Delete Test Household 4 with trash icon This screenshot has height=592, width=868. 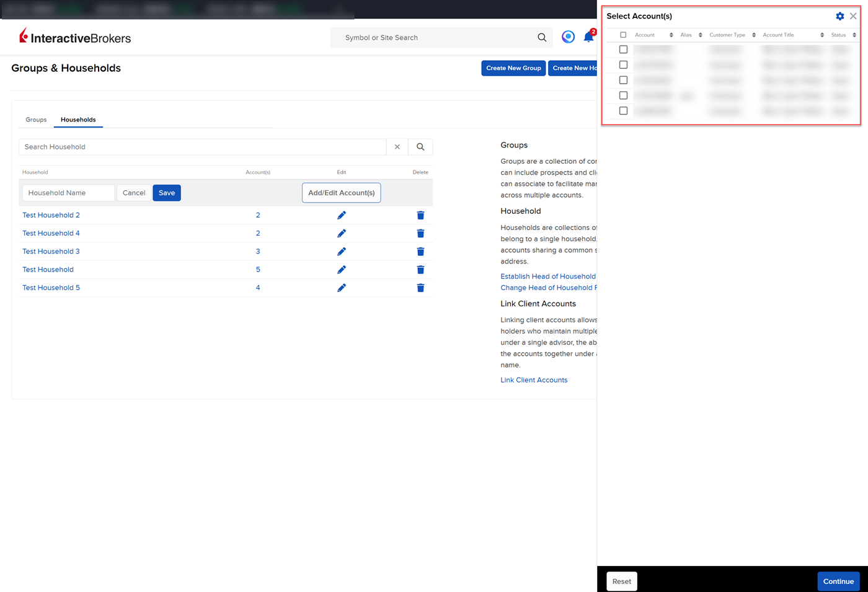[x=420, y=233]
